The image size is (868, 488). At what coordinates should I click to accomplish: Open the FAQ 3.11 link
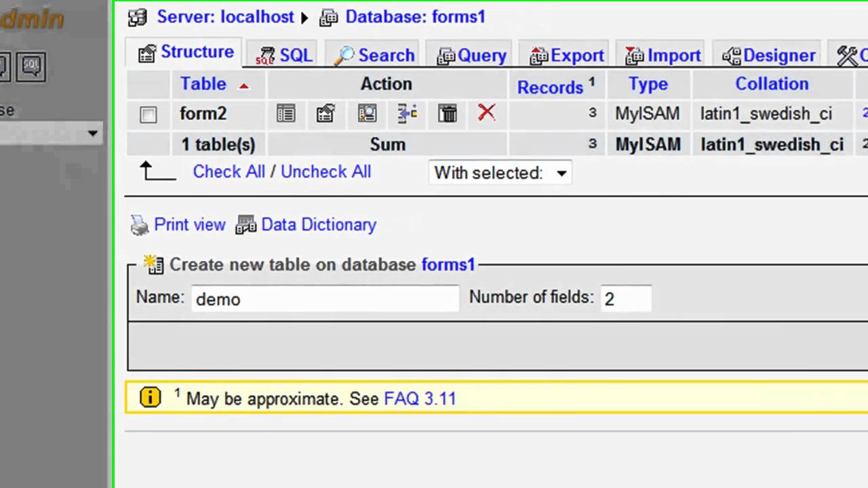click(420, 399)
